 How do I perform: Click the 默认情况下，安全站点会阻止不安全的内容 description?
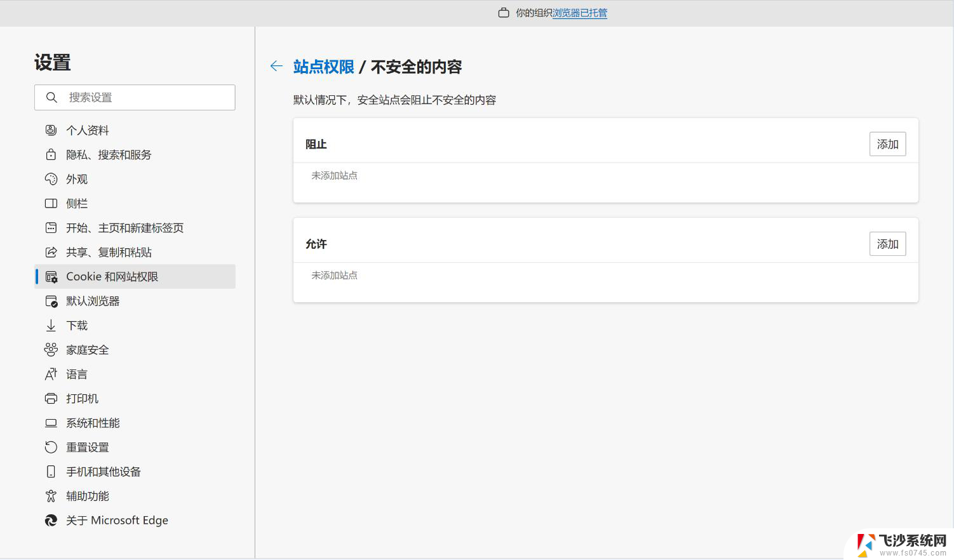tap(394, 100)
